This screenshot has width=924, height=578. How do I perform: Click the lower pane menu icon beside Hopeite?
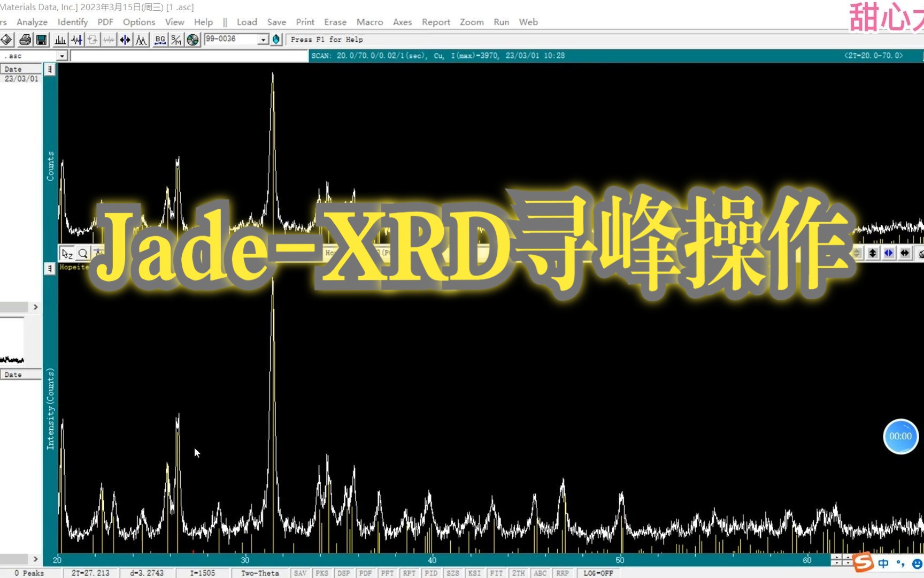(x=49, y=268)
